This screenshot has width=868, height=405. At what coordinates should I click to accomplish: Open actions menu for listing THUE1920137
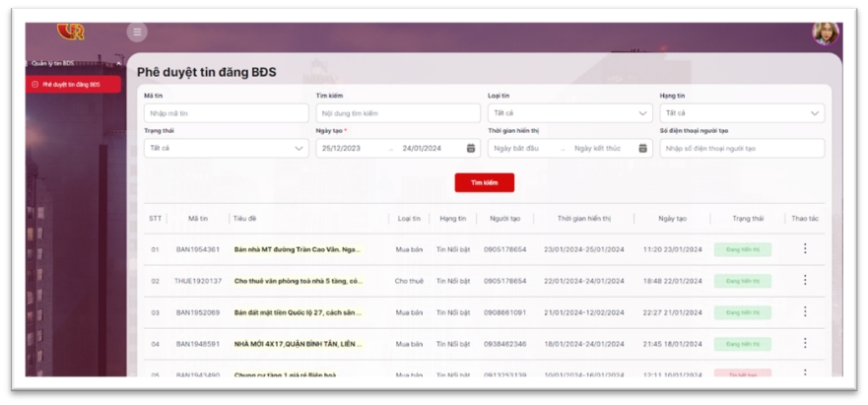pos(805,281)
